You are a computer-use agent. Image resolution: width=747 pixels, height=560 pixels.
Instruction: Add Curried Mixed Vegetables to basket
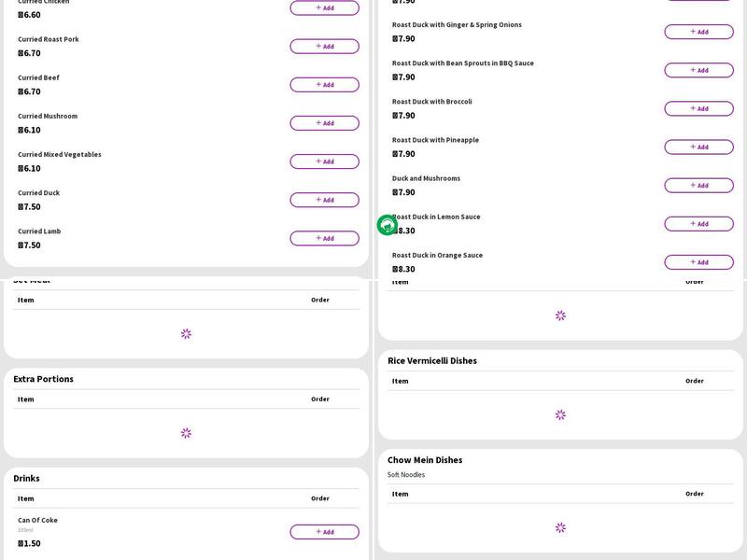pyautogui.click(x=324, y=161)
